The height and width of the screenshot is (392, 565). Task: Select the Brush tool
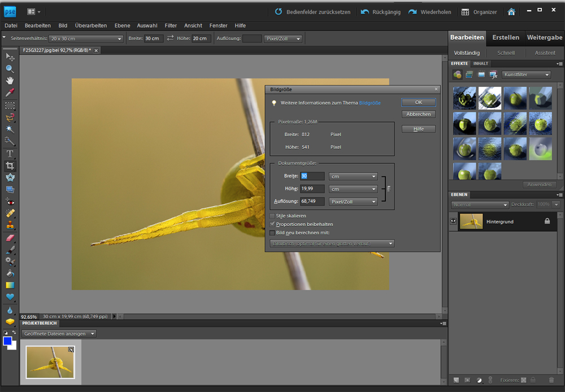[x=10, y=249]
